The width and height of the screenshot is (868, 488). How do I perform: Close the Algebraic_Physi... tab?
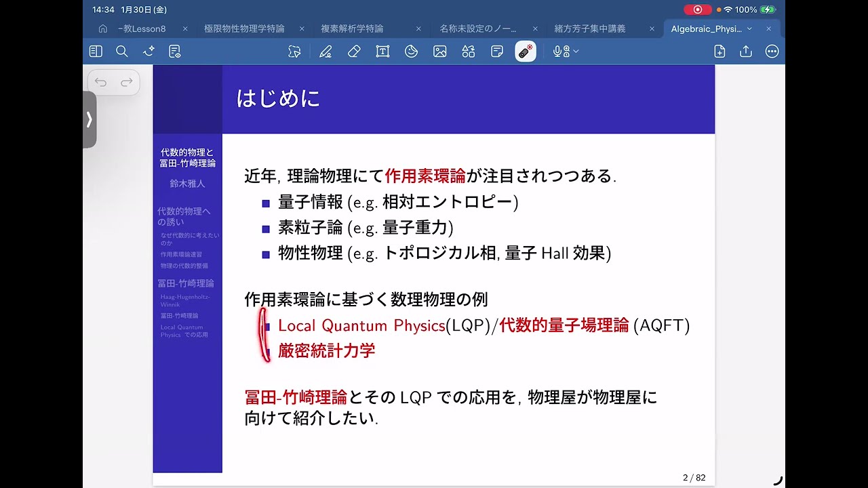tap(768, 29)
